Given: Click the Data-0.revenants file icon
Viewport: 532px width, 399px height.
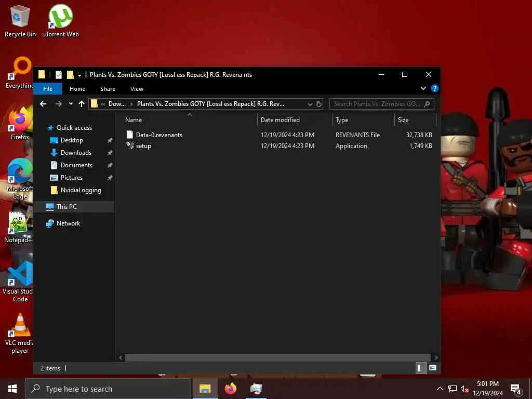Looking at the screenshot, I should coord(129,135).
